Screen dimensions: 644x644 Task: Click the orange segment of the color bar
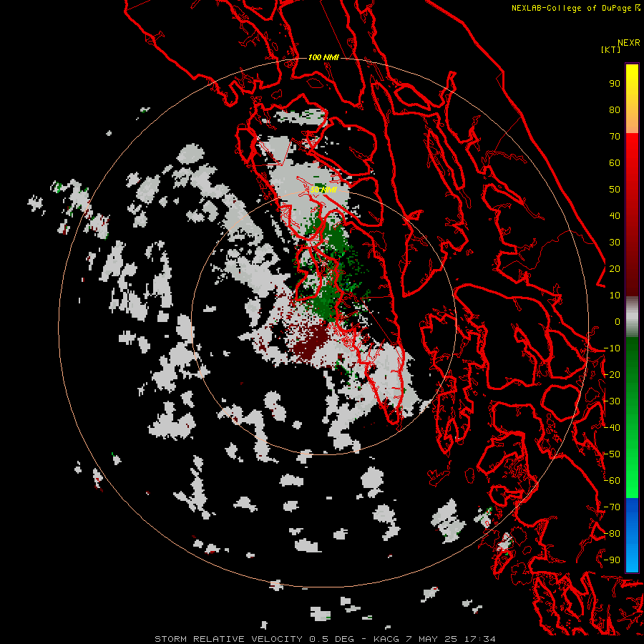click(x=632, y=119)
